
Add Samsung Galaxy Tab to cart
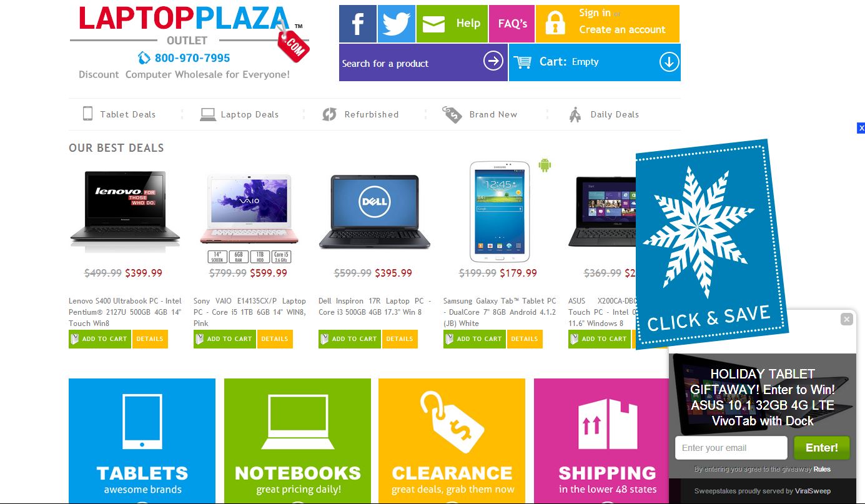pyautogui.click(x=475, y=339)
